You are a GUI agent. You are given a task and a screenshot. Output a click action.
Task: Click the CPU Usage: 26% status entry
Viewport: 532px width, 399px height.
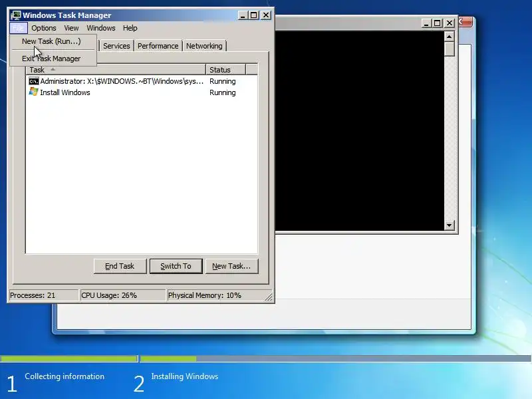(x=122, y=295)
